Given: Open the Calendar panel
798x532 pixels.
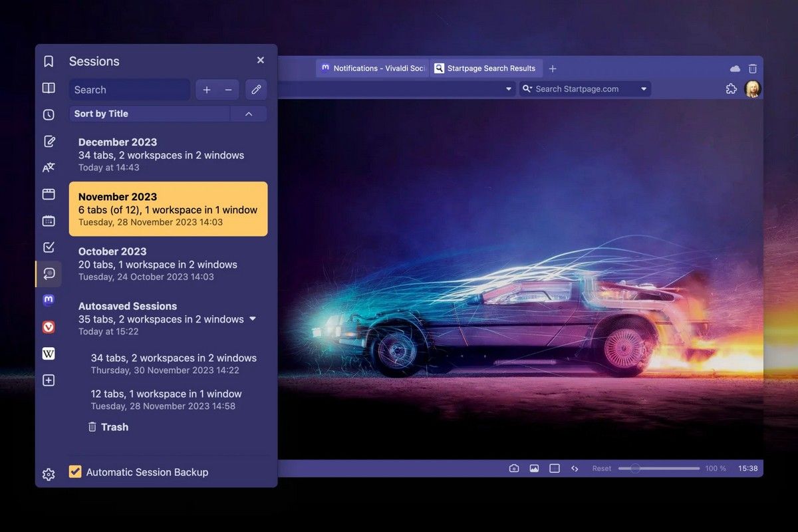Looking at the screenshot, I should point(48,220).
